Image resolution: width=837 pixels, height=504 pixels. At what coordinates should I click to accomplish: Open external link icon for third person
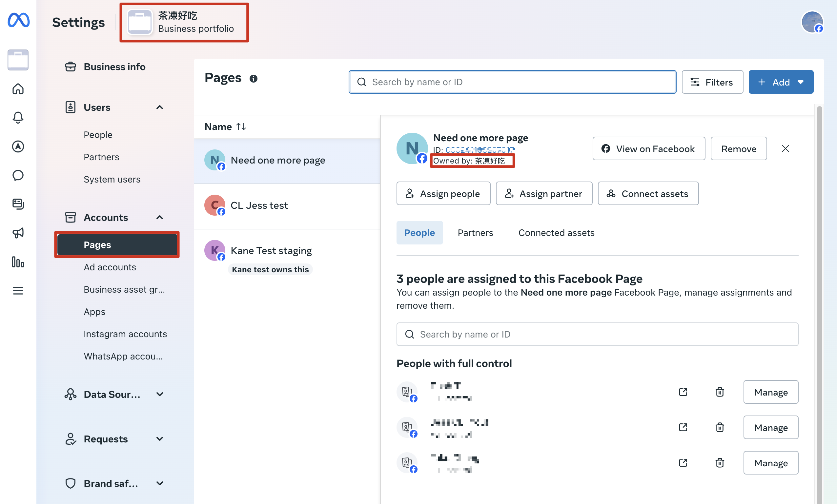683,462
